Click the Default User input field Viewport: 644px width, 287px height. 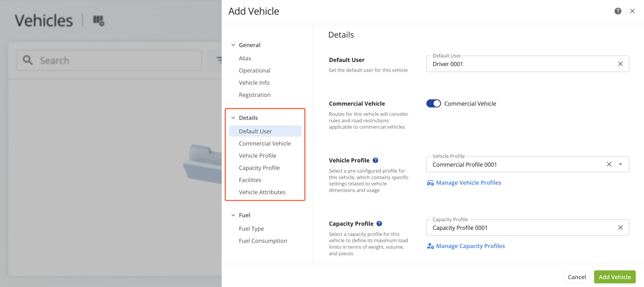point(519,64)
